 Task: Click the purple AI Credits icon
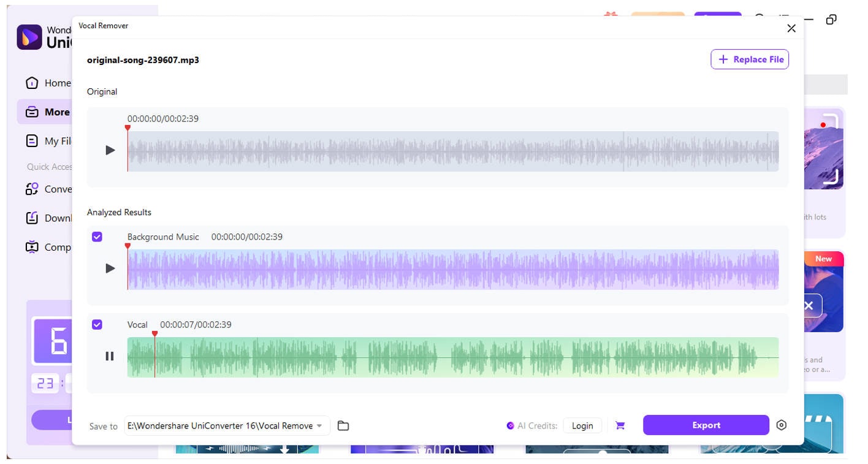[510, 425]
